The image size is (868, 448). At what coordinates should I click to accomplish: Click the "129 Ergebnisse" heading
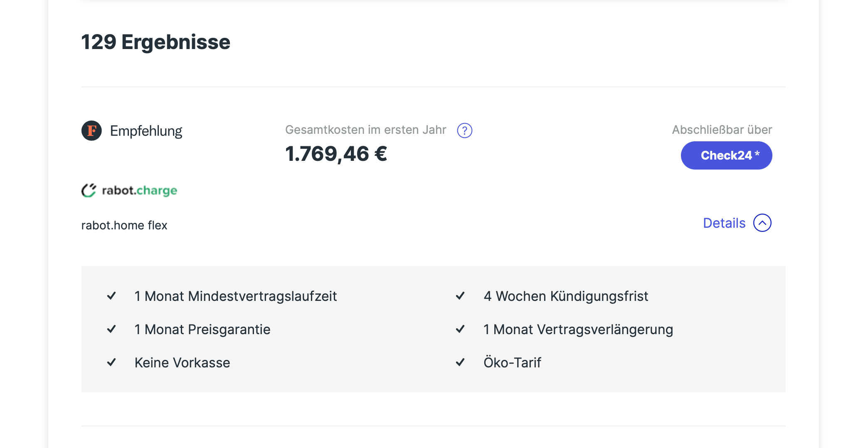pyautogui.click(x=156, y=42)
